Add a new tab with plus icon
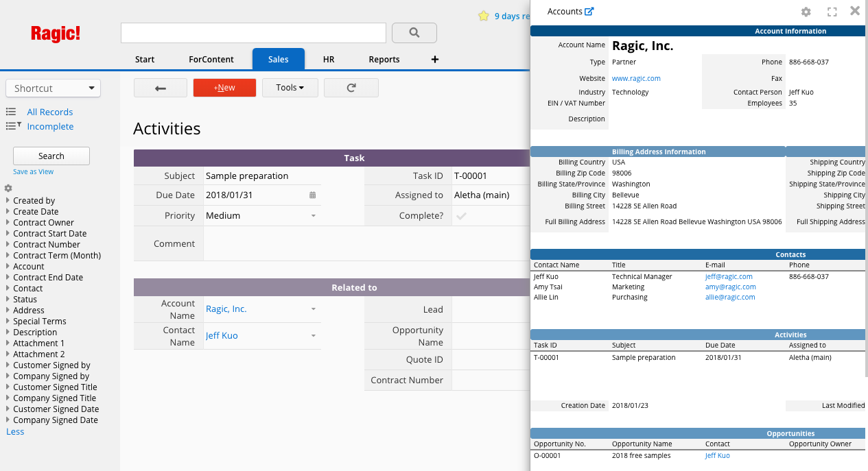The image size is (868, 471). point(435,60)
